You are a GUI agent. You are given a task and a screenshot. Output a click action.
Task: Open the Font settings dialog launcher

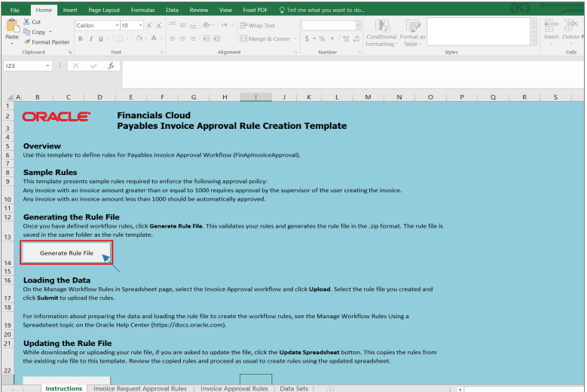(162, 53)
